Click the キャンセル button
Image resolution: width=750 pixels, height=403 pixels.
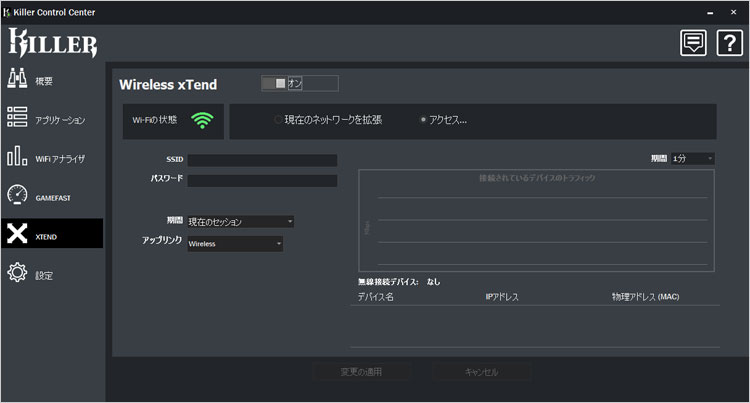pos(482,372)
